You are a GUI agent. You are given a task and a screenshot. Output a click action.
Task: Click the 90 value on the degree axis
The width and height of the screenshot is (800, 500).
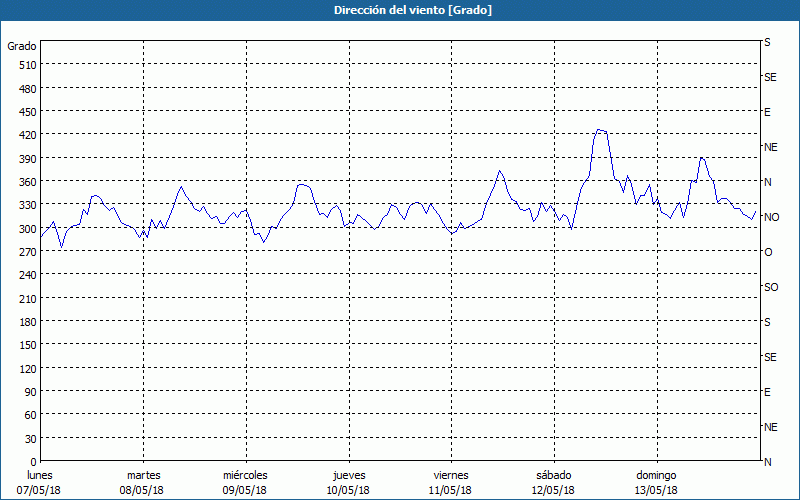click(31, 392)
